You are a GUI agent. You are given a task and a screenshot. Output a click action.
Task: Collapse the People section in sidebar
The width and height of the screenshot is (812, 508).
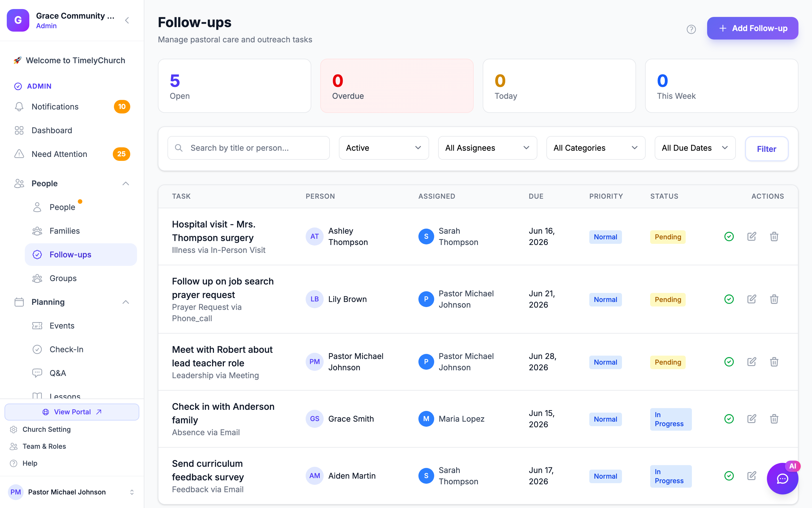(125, 183)
